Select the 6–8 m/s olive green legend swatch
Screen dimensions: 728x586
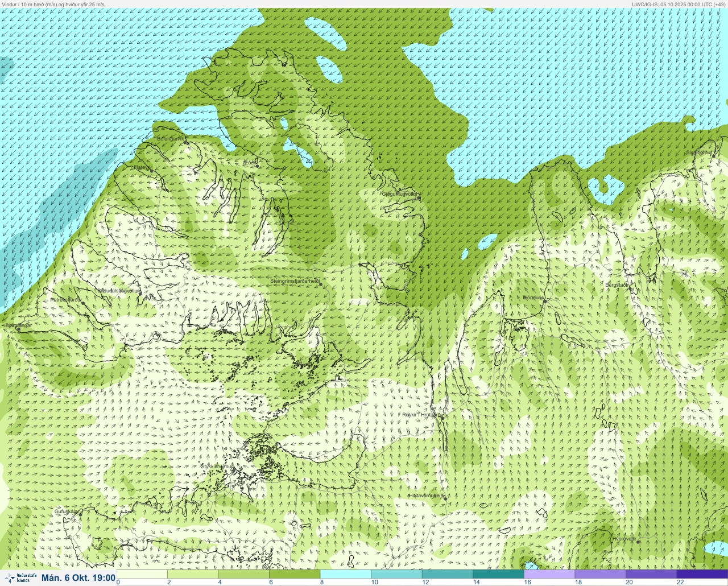point(295,574)
